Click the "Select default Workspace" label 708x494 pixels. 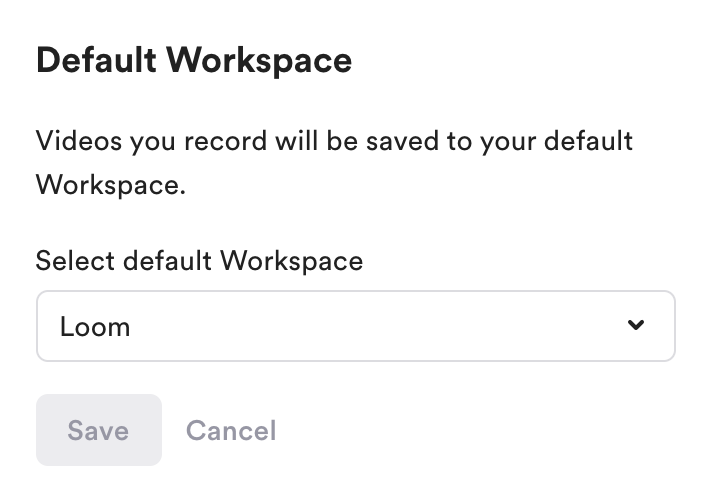[x=199, y=262]
